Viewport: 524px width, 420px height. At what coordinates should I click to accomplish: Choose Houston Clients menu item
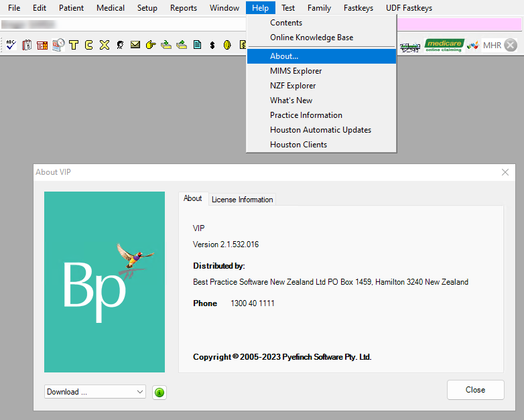tap(322, 144)
